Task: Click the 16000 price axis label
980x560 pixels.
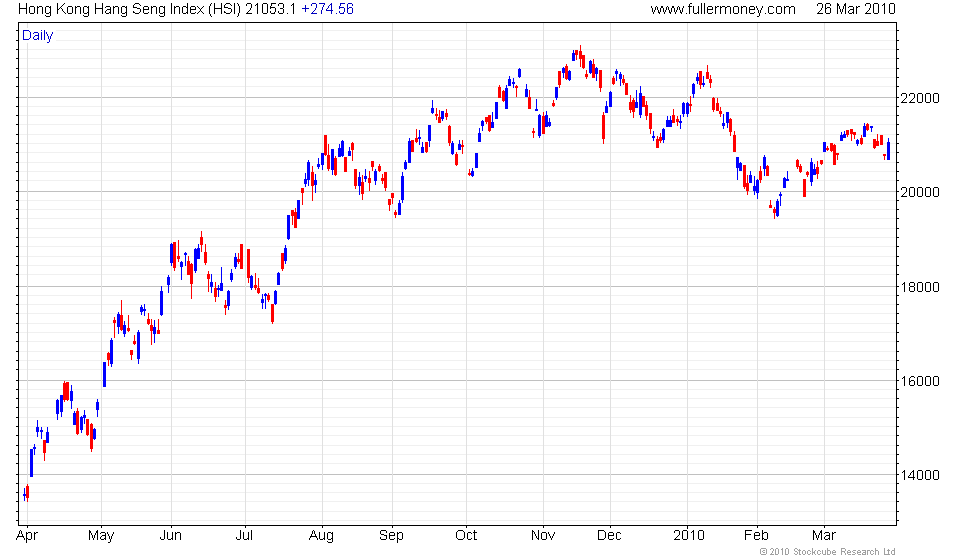Action: coord(919,381)
